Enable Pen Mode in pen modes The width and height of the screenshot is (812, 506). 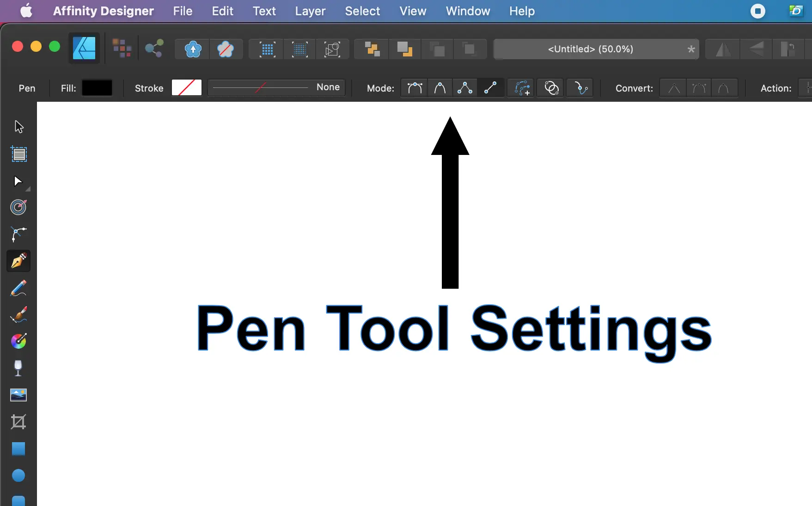click(x=415, y=88)
